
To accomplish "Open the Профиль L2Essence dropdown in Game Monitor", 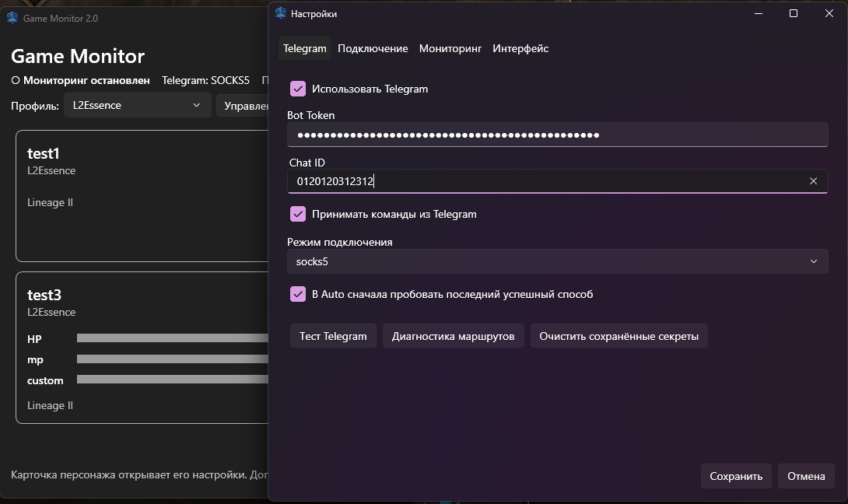I will (138, 106).
